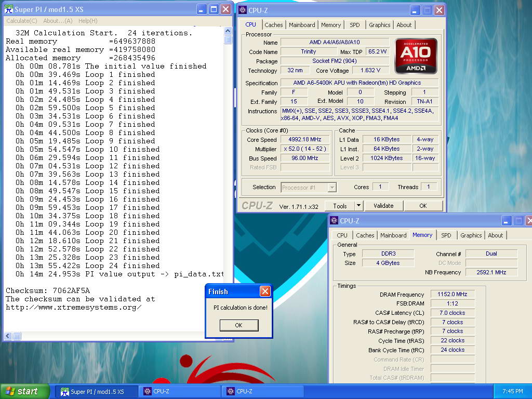Click the NB Frequency 2592.1 MHz value

pos(491,272)
